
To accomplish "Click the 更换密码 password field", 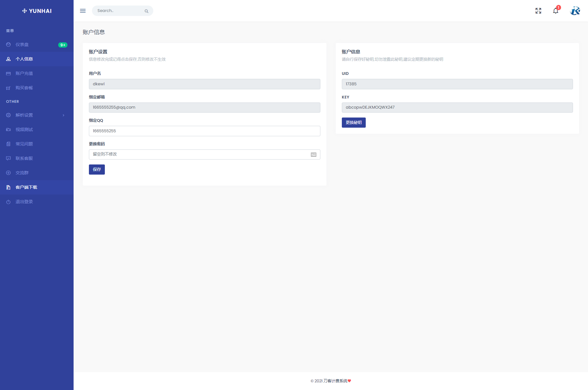I will [199, 154].
